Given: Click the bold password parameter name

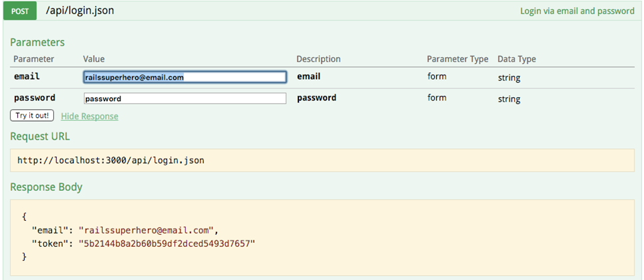Looking at the screenshot, I should pos(35,98).
